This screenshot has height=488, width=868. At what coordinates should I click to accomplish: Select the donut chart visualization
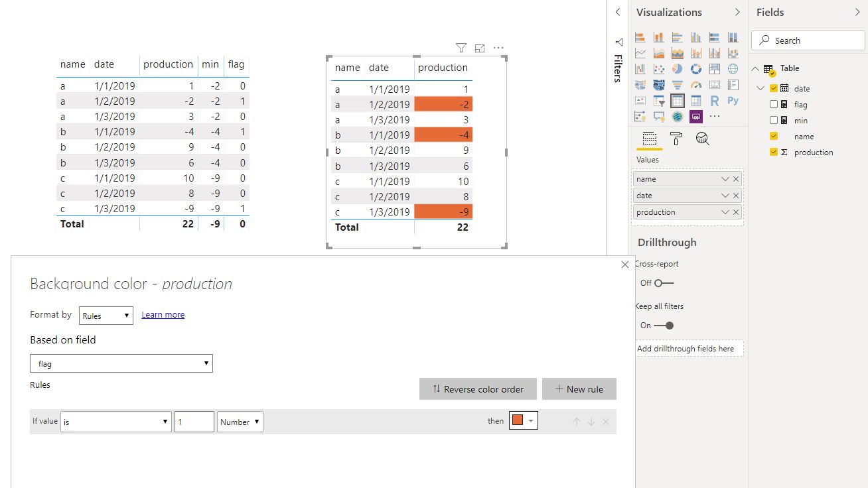coord(696,69)
